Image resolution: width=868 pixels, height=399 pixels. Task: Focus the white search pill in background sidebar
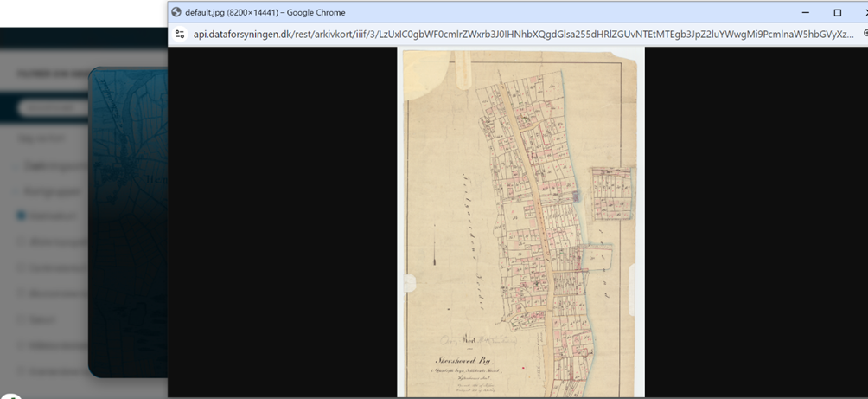pyautogui.click(x=52, y=107)
